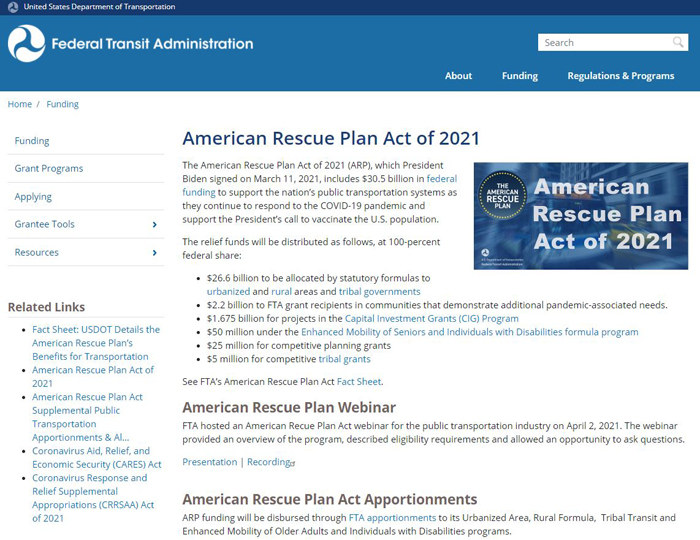Image resolution: width=700 pixels, height=540 pixels.
Task: Open the rural areas link
Action: click(281, 291)
